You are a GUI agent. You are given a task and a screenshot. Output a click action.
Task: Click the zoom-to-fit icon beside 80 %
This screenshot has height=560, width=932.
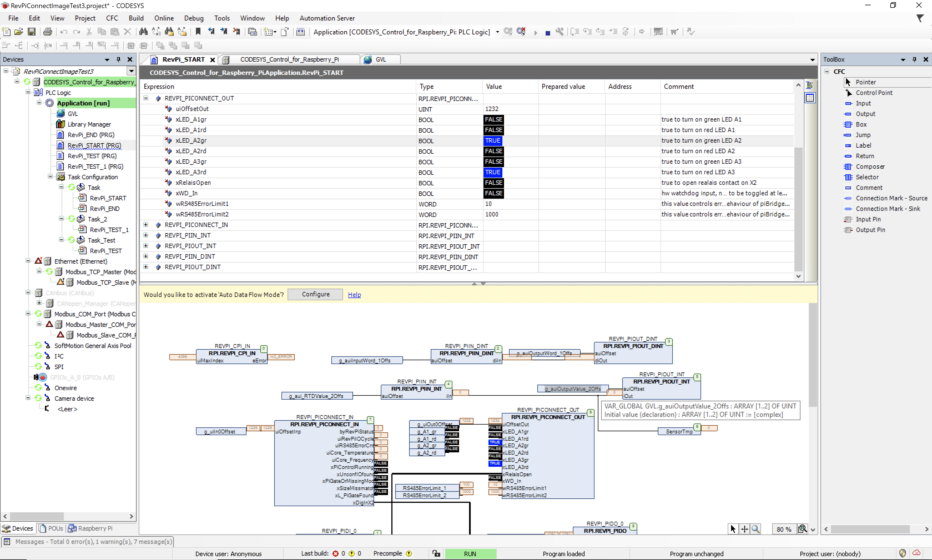pos(802,529)
